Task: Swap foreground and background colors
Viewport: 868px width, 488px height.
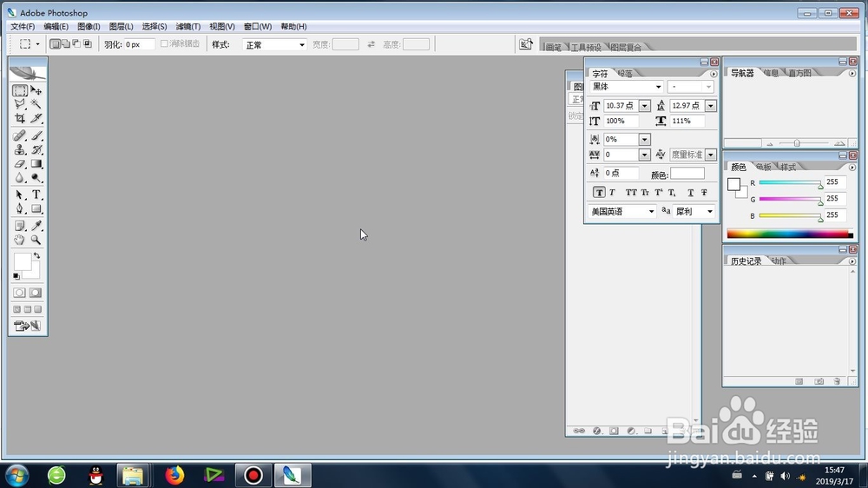Action: 36,256
